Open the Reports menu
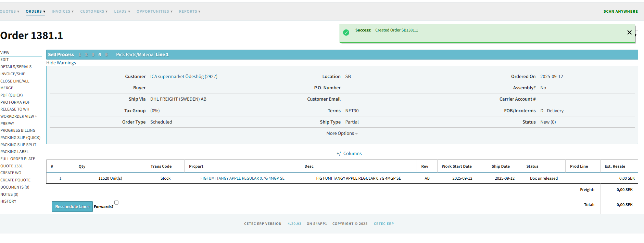Screen dimensions: 644x243 point(189,12)
